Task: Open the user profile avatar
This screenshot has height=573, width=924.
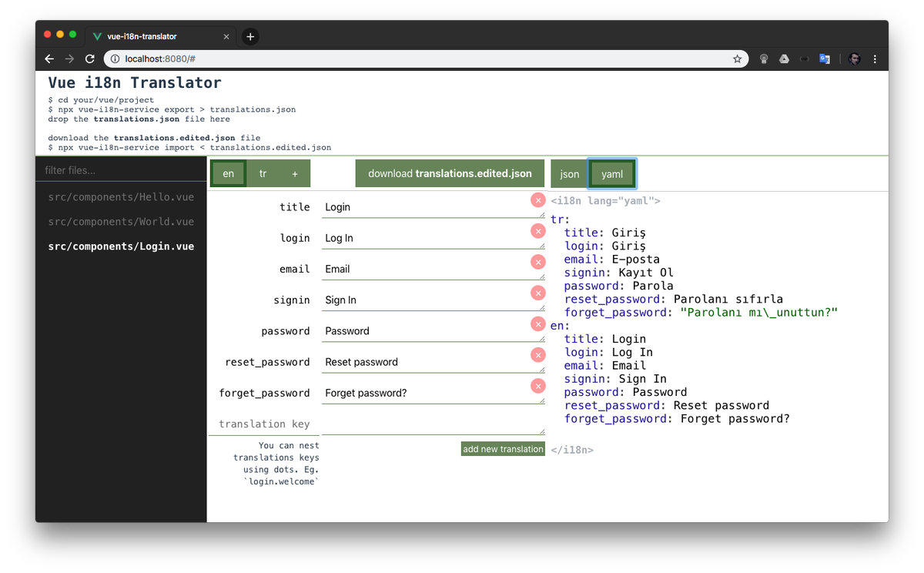Action: 854,59
